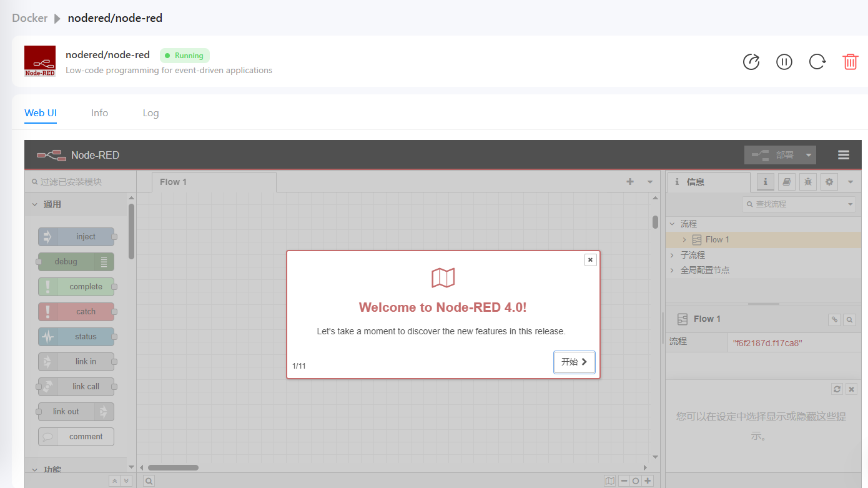868x488 pixels.
Task: Click the canvas zoom in plus button
Action: pos(648,481)
